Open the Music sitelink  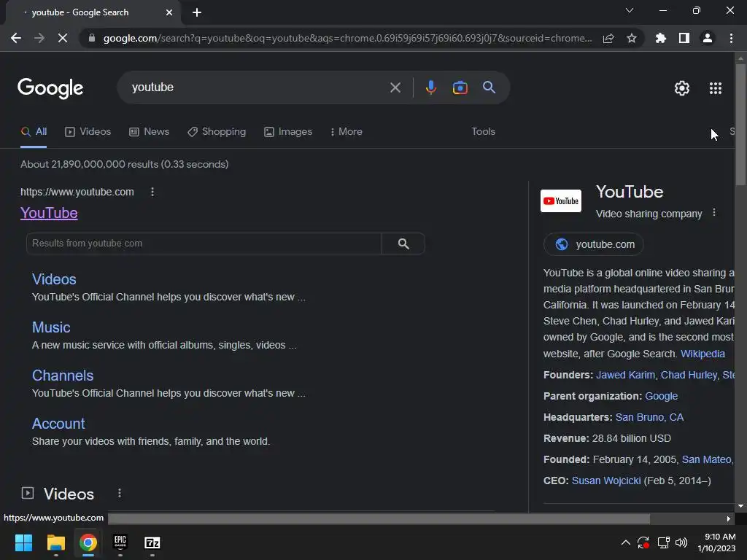coord(51,327)
